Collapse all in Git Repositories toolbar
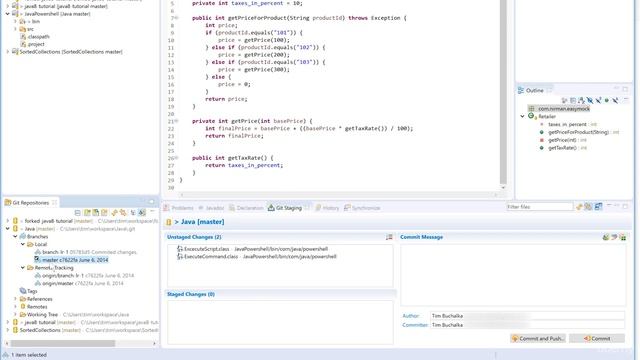 78,213
